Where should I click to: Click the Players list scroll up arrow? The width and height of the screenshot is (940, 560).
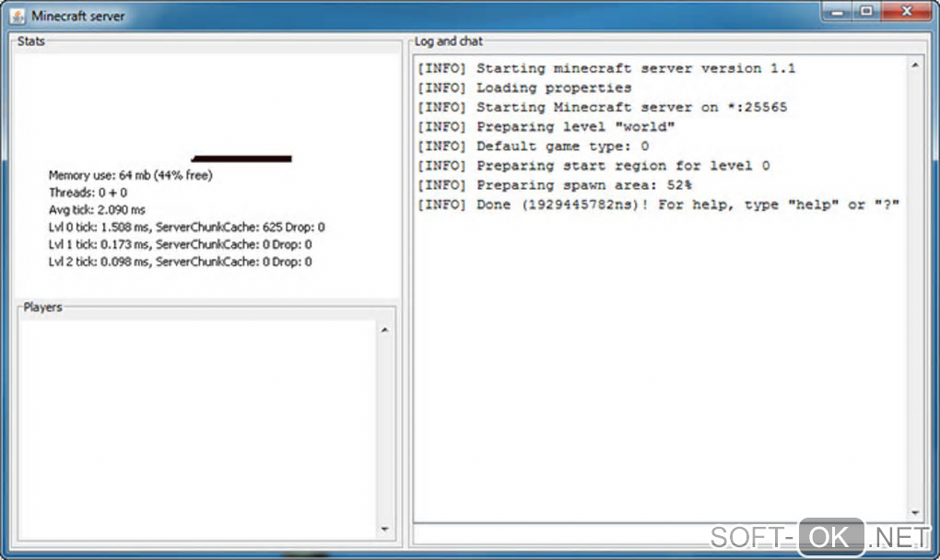[x=385, y=330]
